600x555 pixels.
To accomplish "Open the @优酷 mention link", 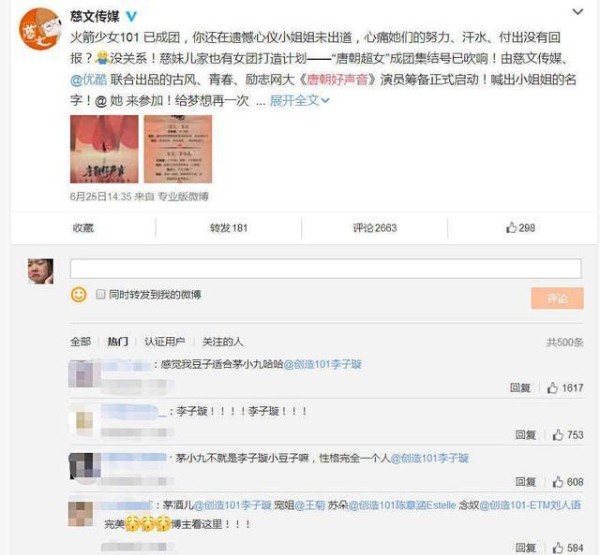I will coord(89,80).
